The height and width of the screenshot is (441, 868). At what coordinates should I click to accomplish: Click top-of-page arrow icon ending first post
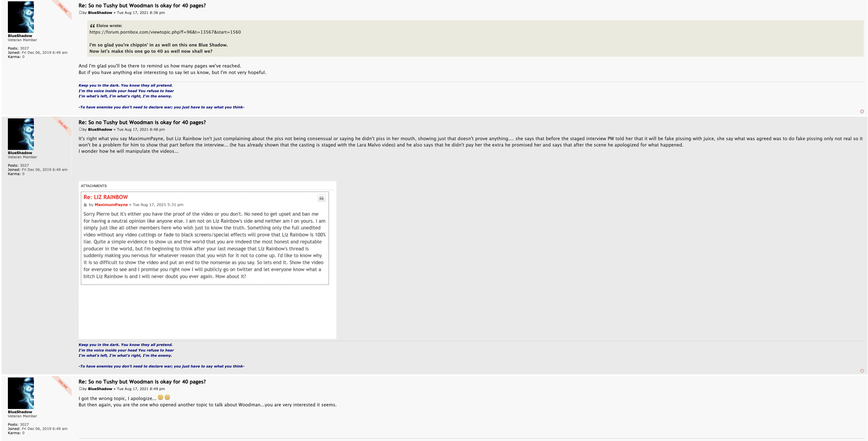(862, 111)
